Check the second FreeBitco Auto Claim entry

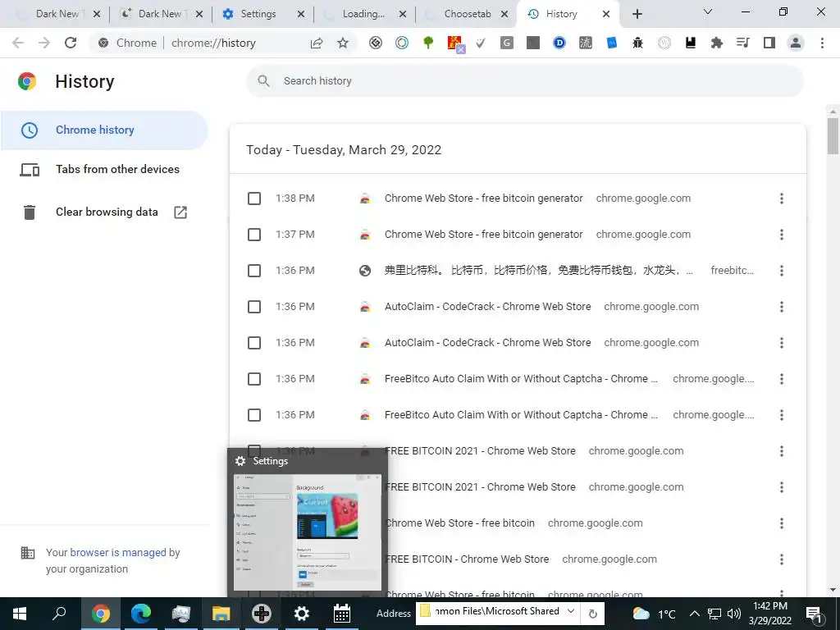click(x=254, y=415)
